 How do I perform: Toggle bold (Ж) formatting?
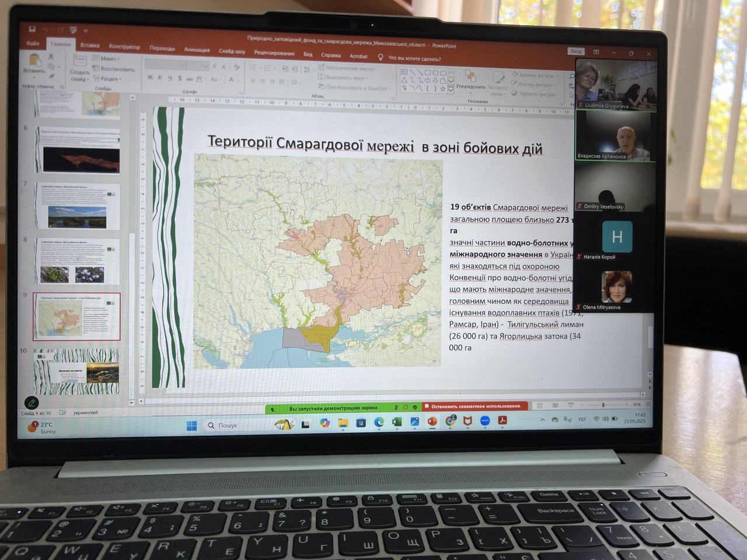pyautogui.click(x=150, y=78)
